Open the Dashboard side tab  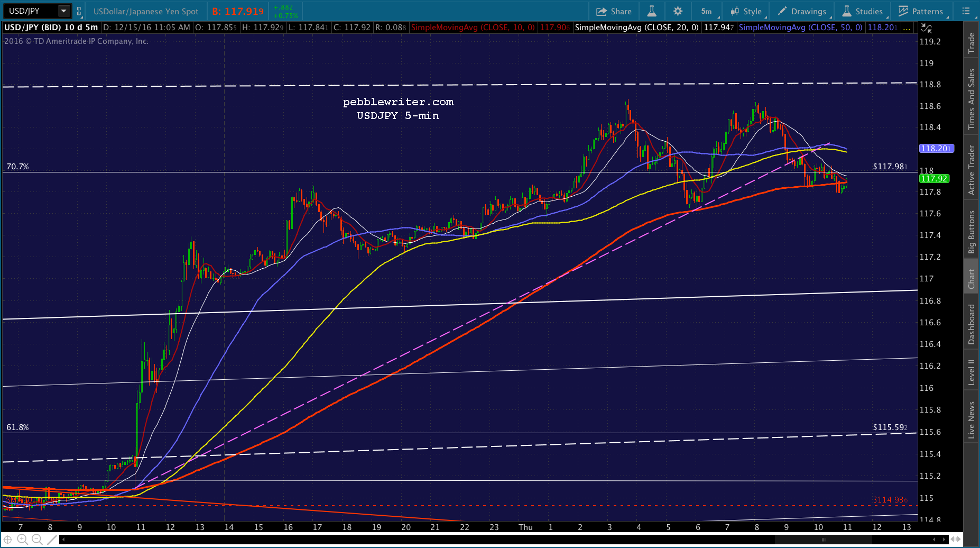point(971,324)
